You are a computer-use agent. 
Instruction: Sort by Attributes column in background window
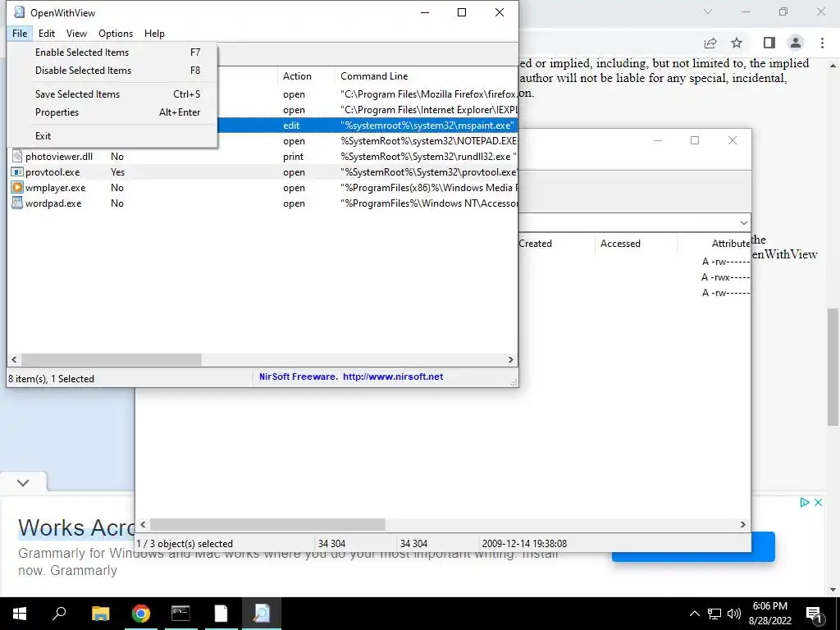pyautogui.click(x=731, y=243)
